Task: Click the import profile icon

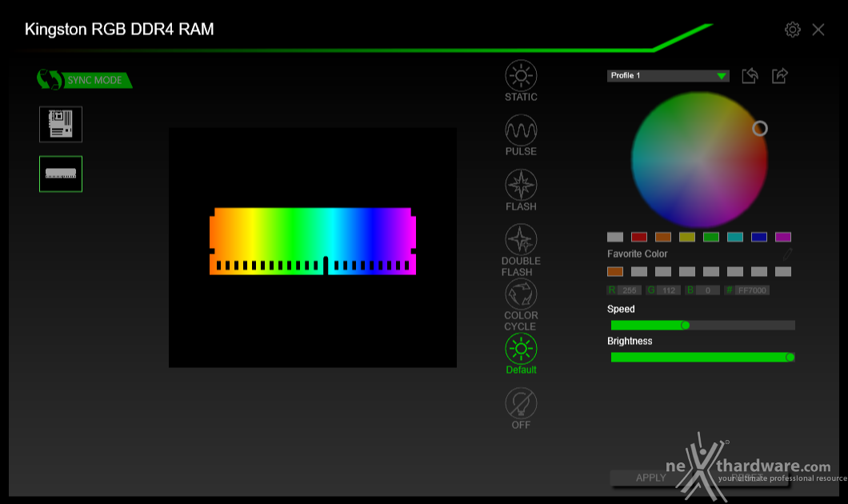Action: coord(750,76)
